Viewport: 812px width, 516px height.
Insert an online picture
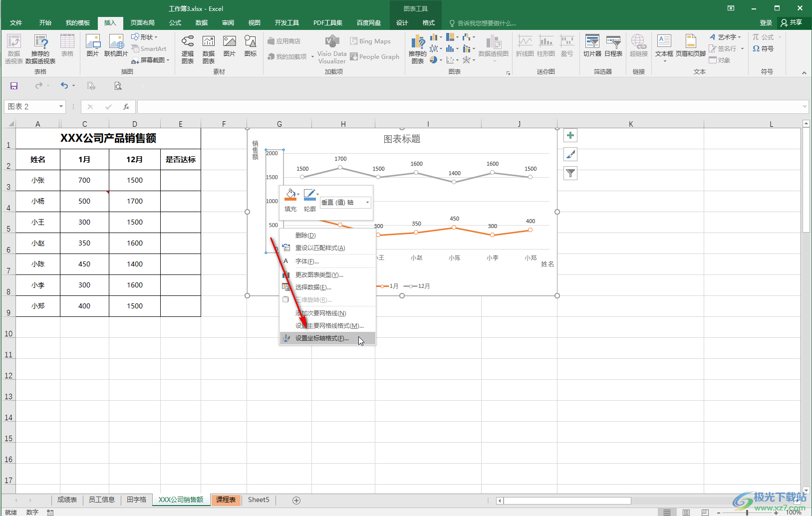(116, 45)
